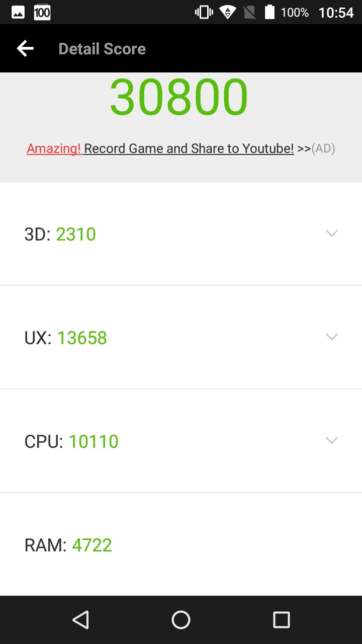Tap the vibrate mode status icon
Screen dimensions: 362x644
point(204,13)
